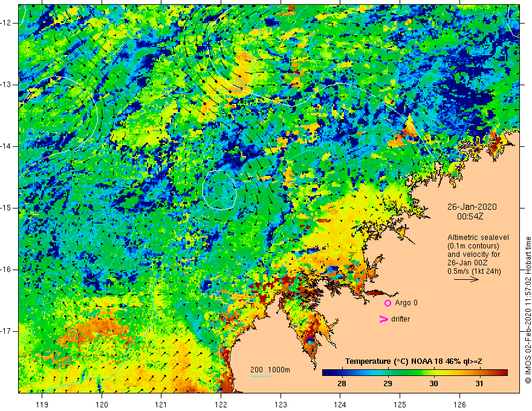Click the dark red end of the color bar

click(x=504, y=373)
